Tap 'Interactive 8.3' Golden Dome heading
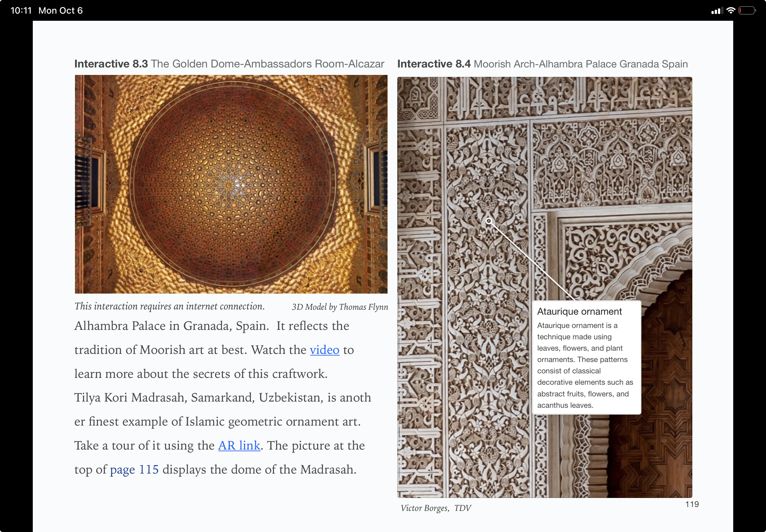The width and height of the screenshot is (766, 532). pyautogui.click(x=229, y=64)
